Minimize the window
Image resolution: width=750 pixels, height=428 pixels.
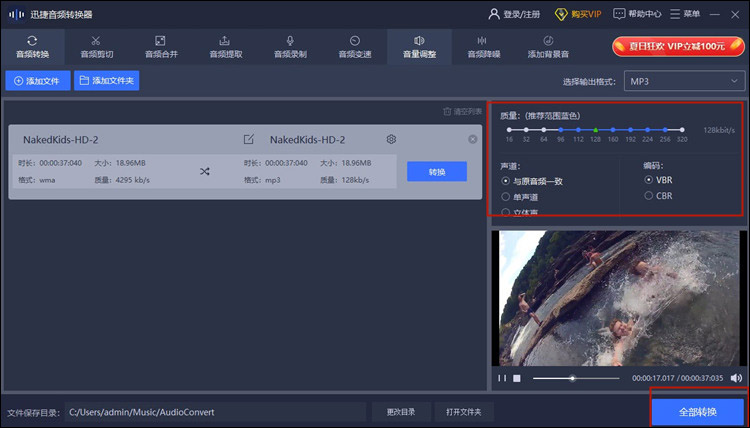tap(715, 14)
